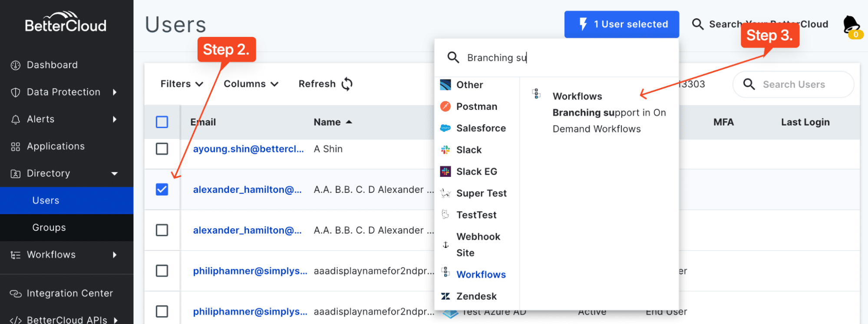Click the Data Protection shield icon
The width and height of the screenshot is (868, 324).
(16, 92)
